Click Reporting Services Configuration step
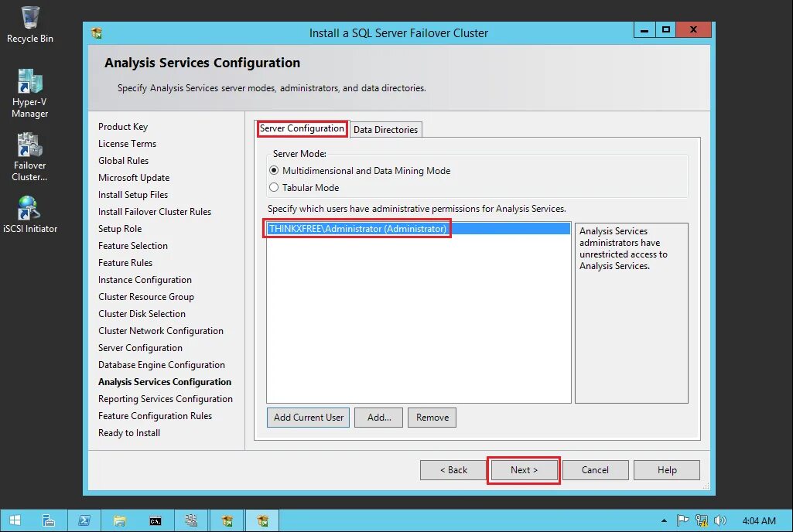 (166, 399)
